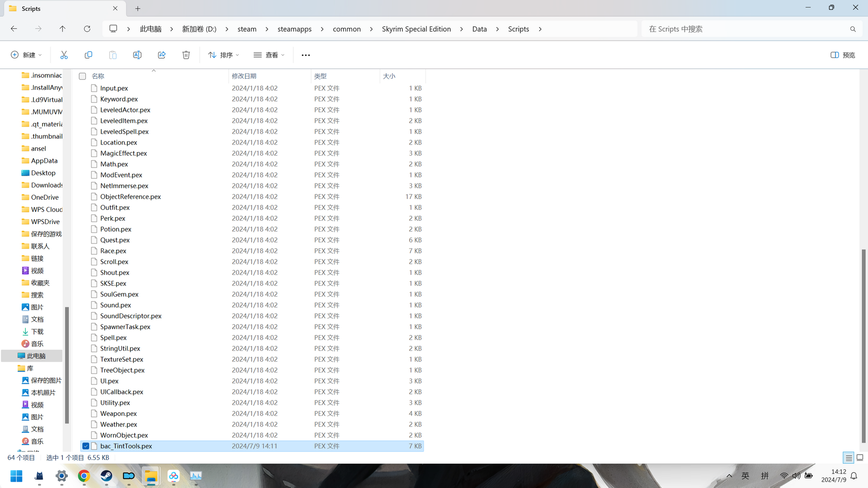This screenshot has height=488, width=868.
Task: Open the Sort dropdown menu
Action: click(x=224, y=55)
